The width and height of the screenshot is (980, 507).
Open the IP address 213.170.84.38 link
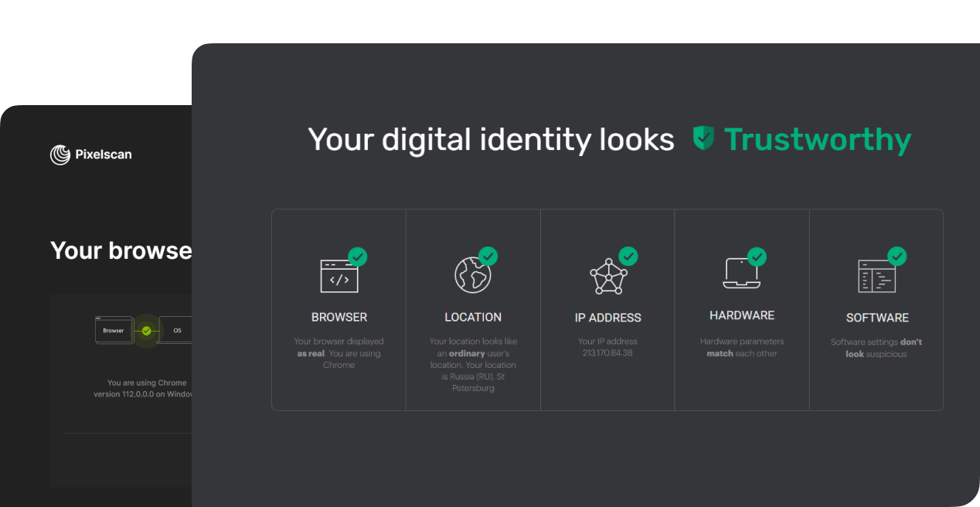coord(607,353)
